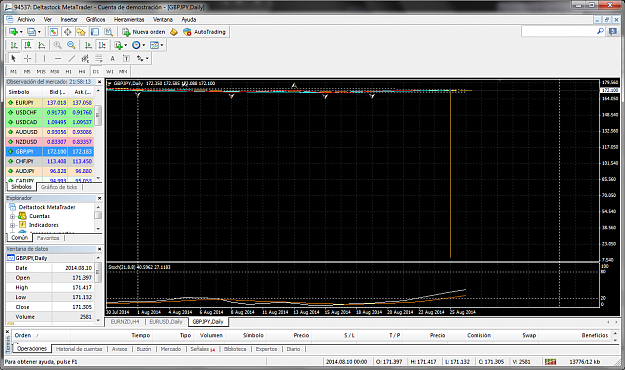This screenshot has width=625, height=370.
Task: Close the Ventana de datos panel
Action: [x=100, y=249]
